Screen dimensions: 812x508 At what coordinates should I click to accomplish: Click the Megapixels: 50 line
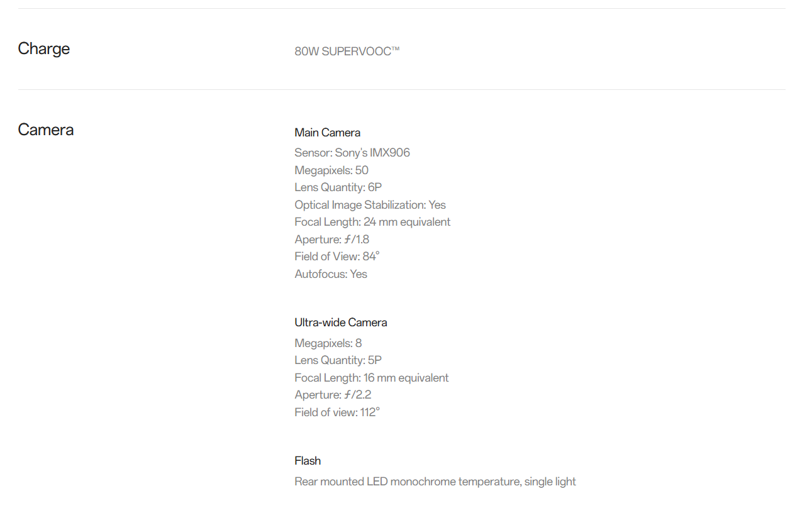[x=331, y=170]
